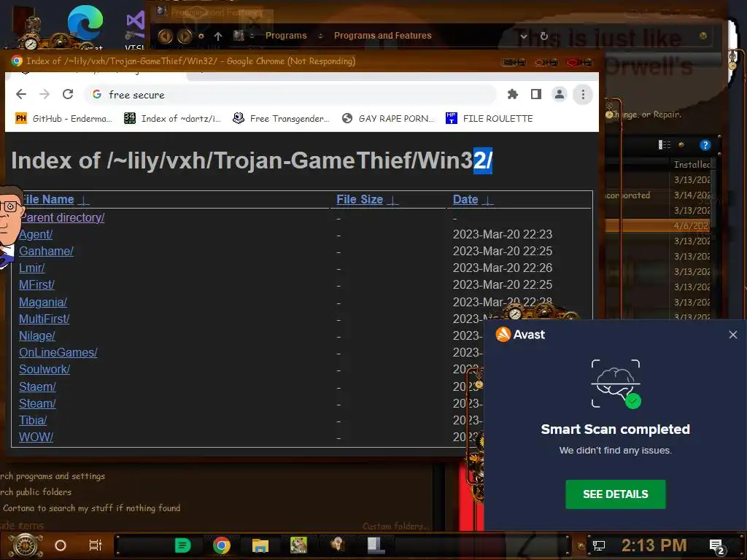Open the Steam/ folder link
This screenshot has width=747, height=560.
[x=38, y=403]
